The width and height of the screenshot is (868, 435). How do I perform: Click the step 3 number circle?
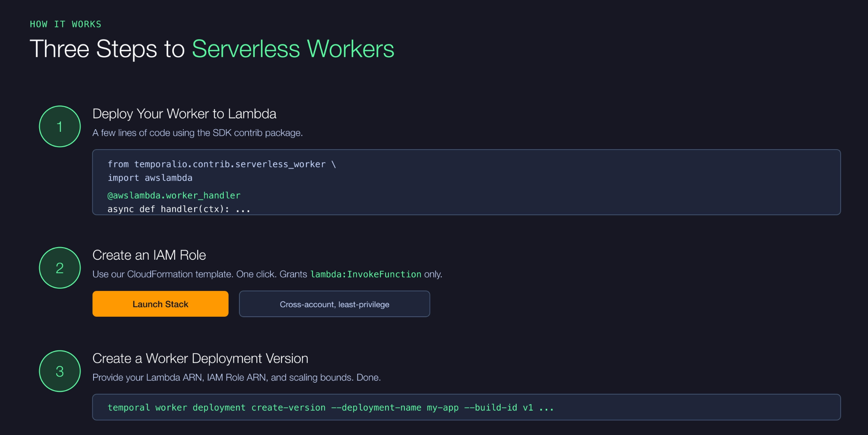tap(60, 371)
